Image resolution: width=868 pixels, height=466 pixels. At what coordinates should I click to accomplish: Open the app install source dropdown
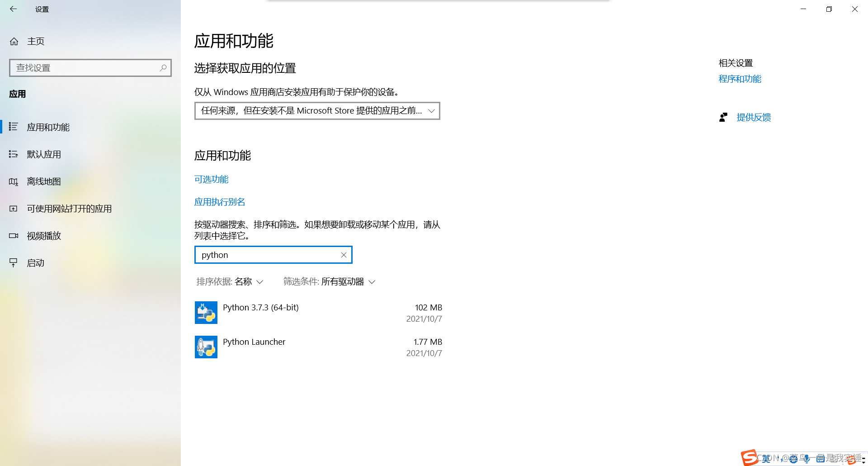[316, 110]
